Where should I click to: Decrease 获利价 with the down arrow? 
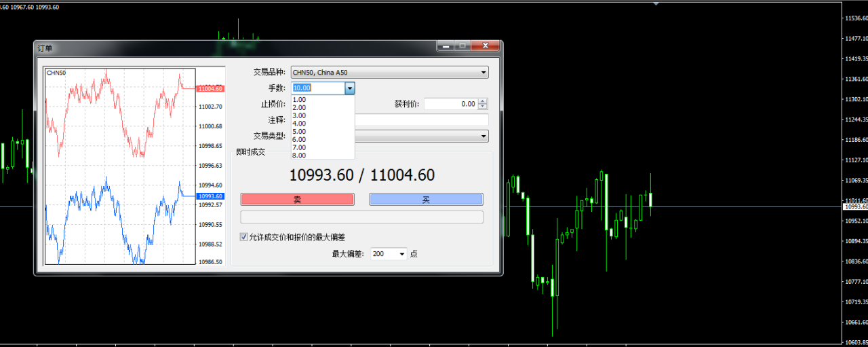point(483,107)
